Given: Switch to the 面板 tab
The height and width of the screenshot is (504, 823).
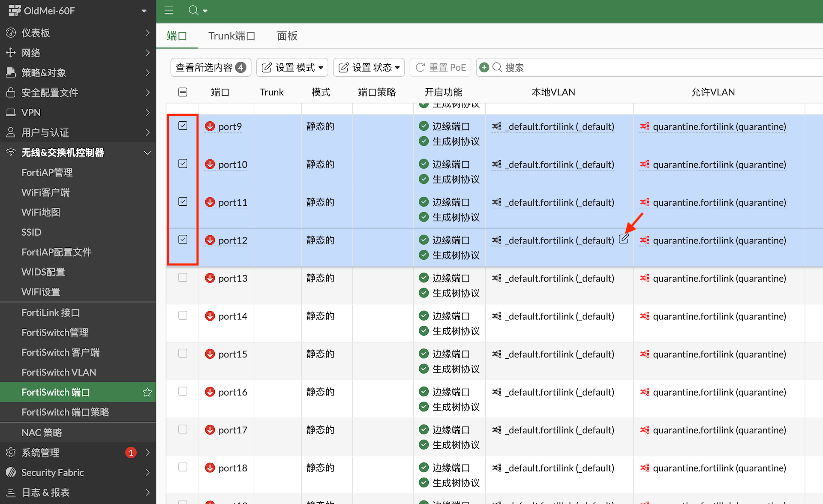Looking at the screenshot, I should click(x=287, y=36).
